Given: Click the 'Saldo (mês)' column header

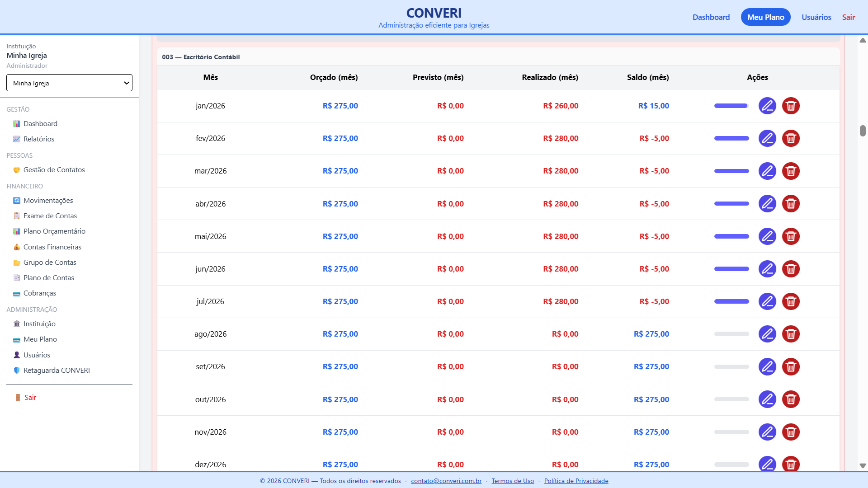Looking at the screenshot, I should 648,77.
